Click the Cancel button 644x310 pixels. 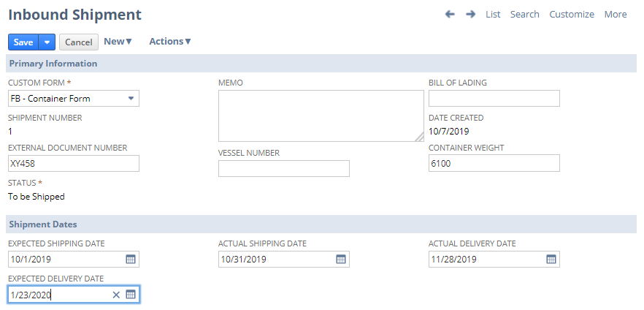[x=79, y=42]
